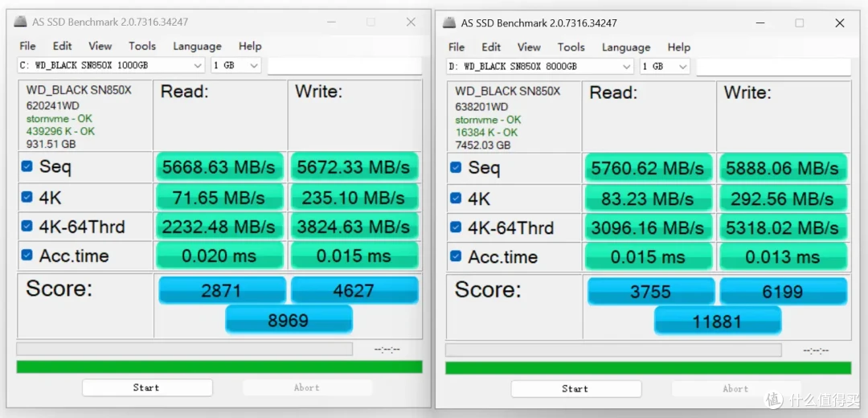Image resolution: width=868 pixels, height=418 pixels.
Task: Click the empty text field beside the left window's 1 GB dropdown
Action: coord(345,65)
